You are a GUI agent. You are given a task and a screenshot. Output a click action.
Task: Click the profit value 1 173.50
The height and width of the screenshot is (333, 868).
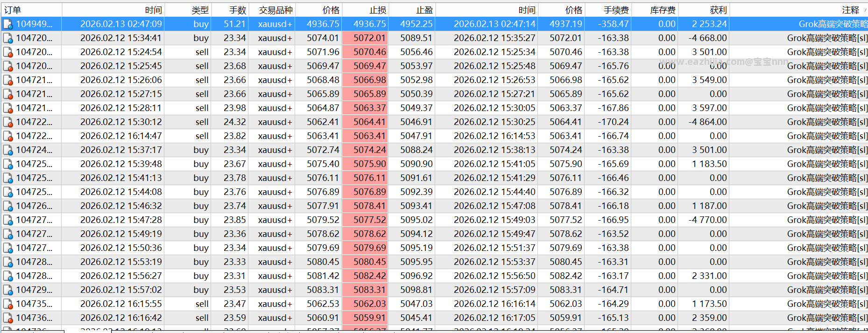(x=709, y=304)
